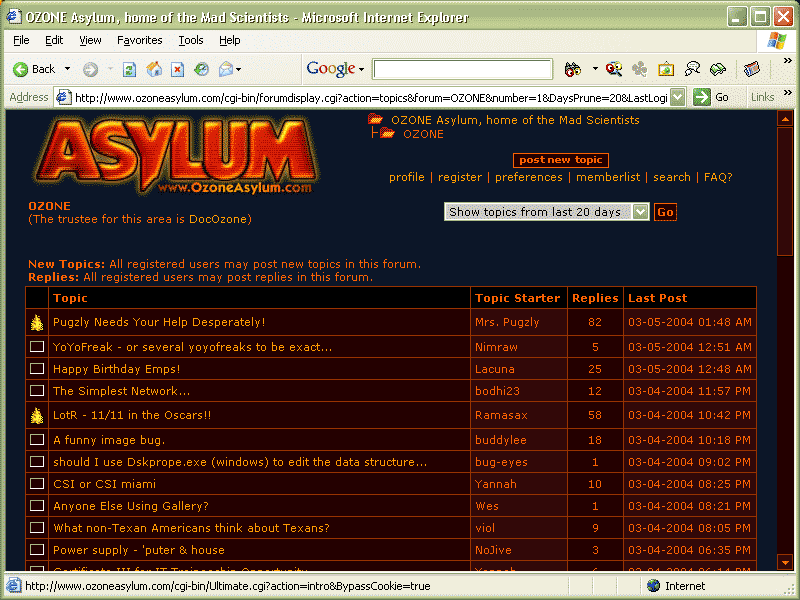Open the History clock icon
Viewport: 800px width, 600px height.
tap(202, 69)
